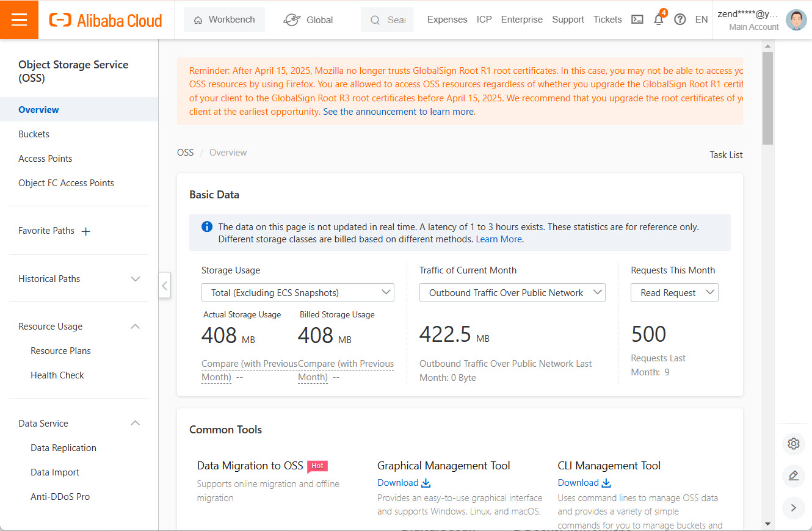Click the edit pencil icon on right sidebar
The width and height of the screenshot is (812, 531).
pos(793,475)
